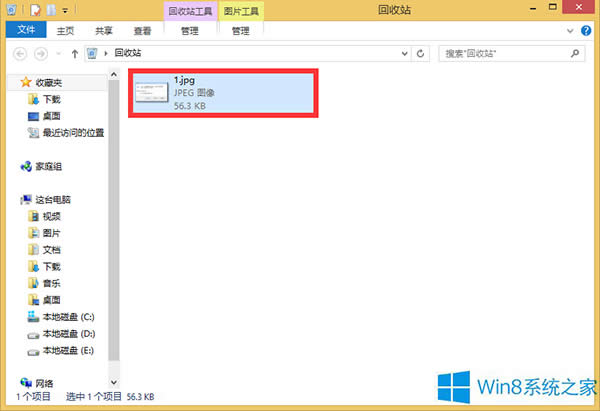Go up one level with up arrow

pos(75,54)
